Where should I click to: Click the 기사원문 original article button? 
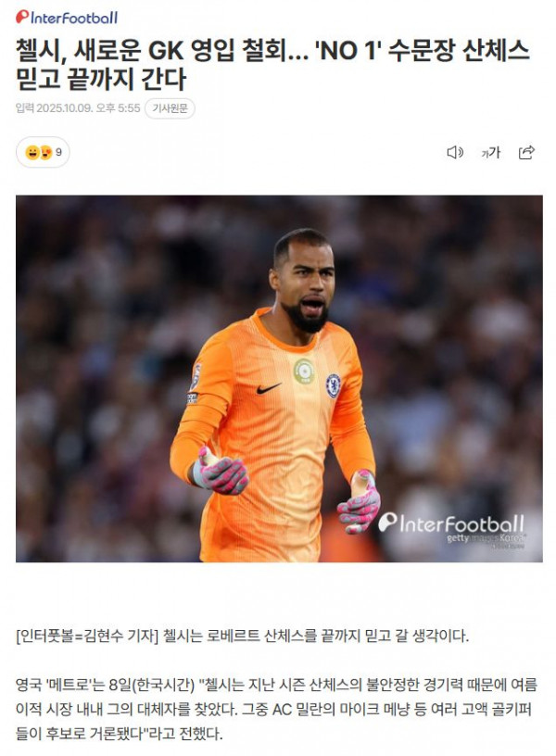[170, 108]
